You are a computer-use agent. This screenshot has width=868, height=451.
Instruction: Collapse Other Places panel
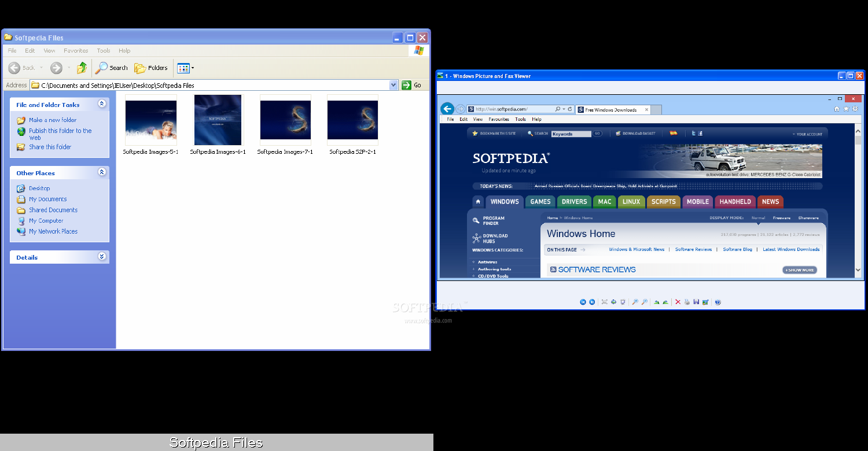(102, 172)
